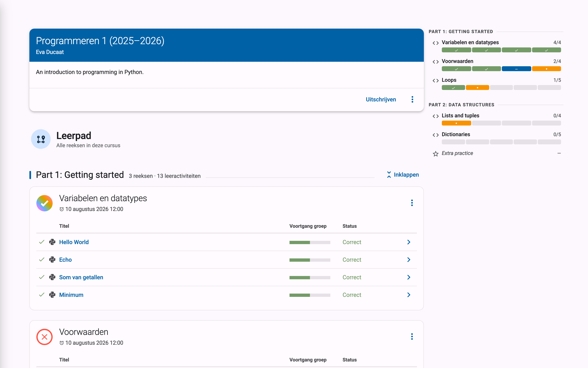588x368 pixels.
Task: Click the 2/4 count beside sidebar Voorwaarden
Action: [557, 61]
